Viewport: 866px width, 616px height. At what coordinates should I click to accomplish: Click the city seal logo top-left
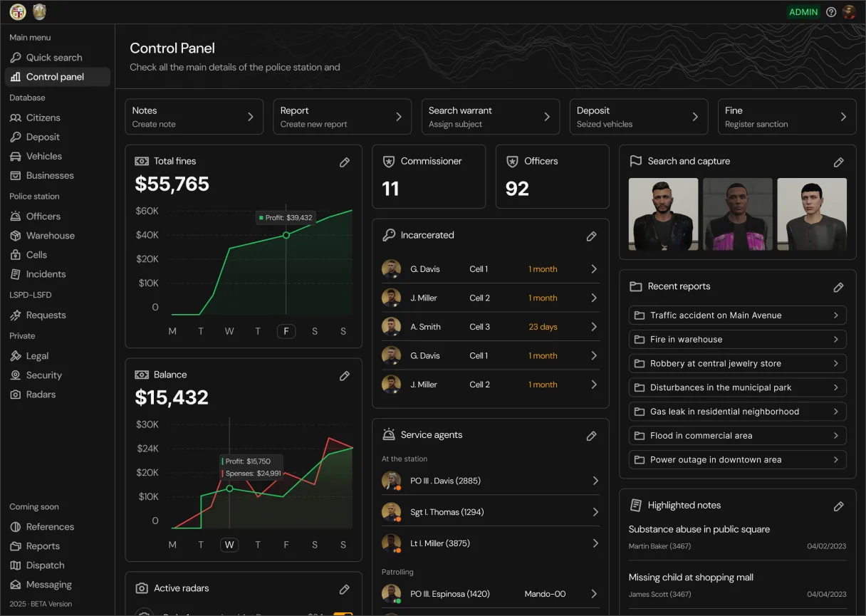[18, 12]
